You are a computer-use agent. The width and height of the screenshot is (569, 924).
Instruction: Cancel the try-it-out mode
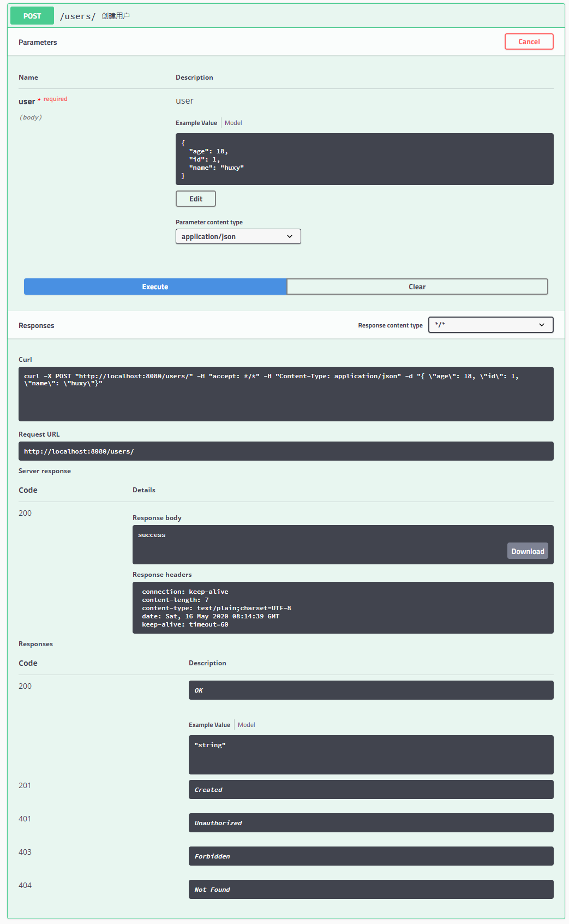click(529, 41)
